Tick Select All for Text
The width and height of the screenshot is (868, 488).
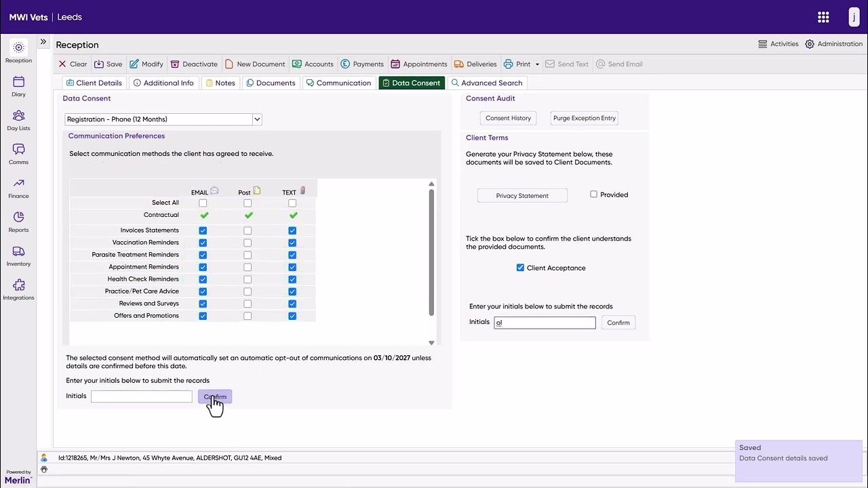[x=292, y=203]
